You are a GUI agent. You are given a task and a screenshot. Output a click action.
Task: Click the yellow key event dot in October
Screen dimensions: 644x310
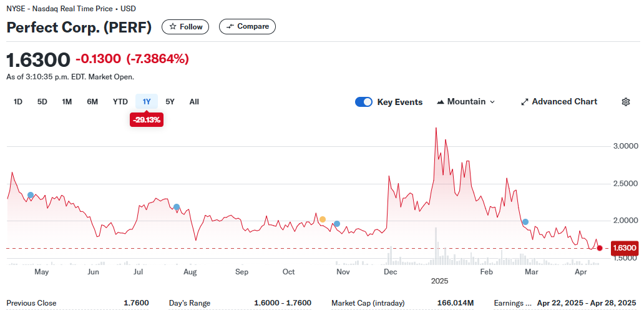[x=323, y=219]
